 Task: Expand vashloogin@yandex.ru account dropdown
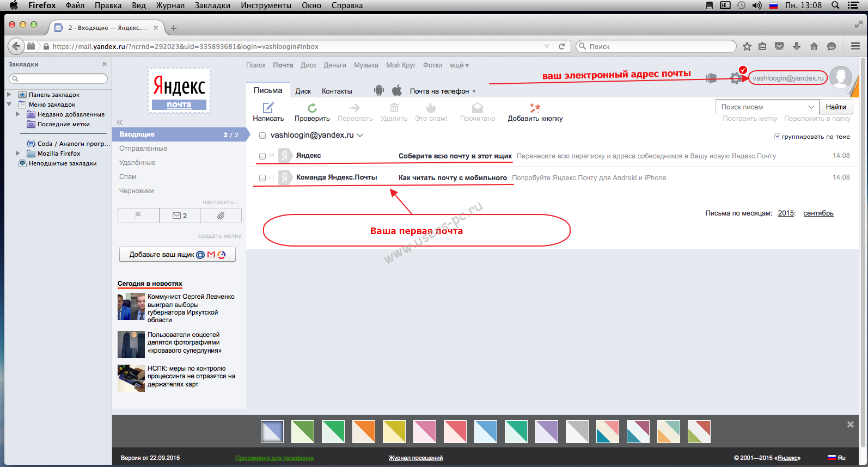[360, 135]
